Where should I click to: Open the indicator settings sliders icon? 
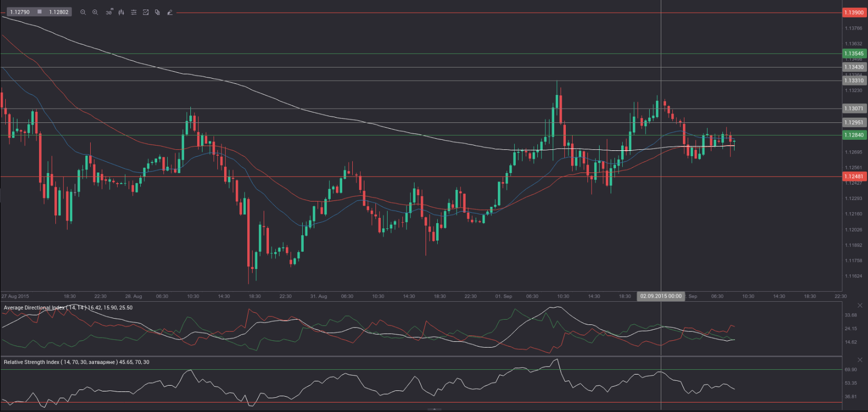(x=133, y=12)
